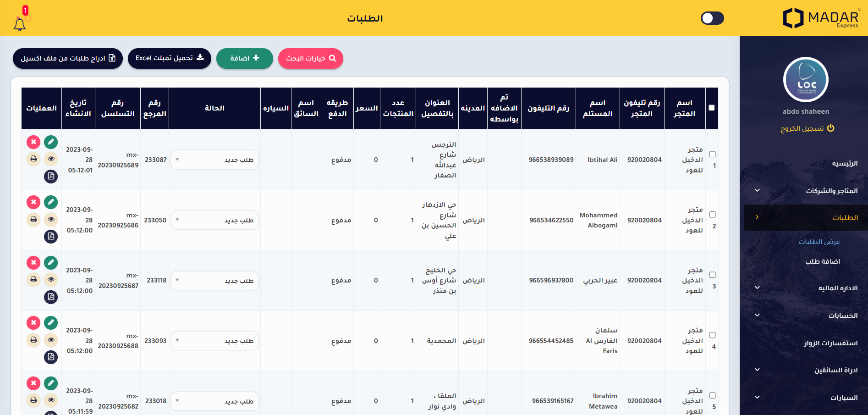The height and width of the screenshot is (415, 868).
Task: Go to الرئيسيه in the sidebar
Action: [844, 163]
